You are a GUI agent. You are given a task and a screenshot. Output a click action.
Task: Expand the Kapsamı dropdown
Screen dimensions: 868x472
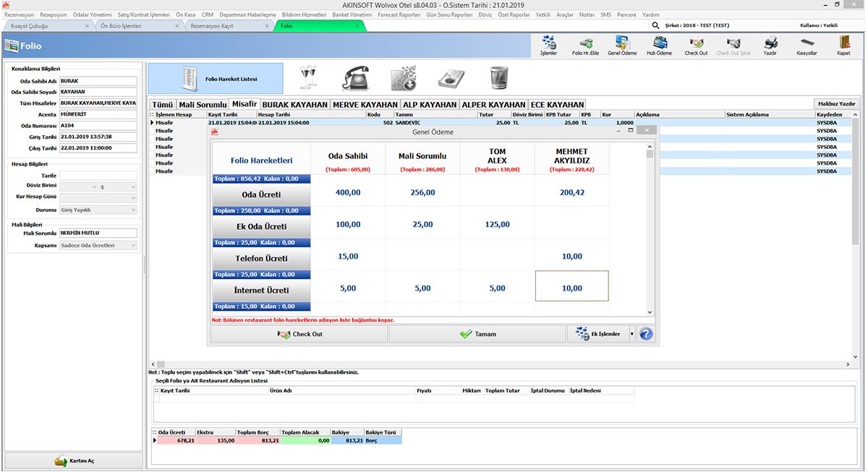coord(98,245)
